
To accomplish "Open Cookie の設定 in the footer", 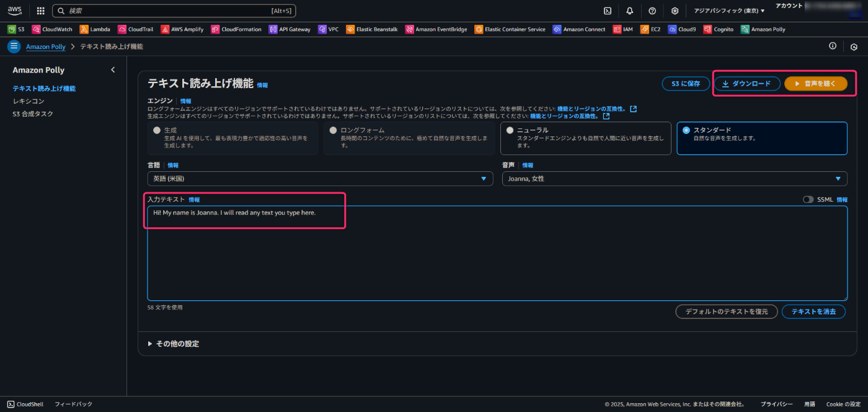I will pos(843,404).
